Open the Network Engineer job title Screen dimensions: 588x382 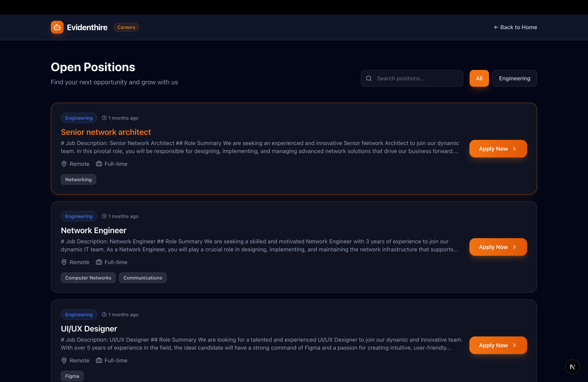click(x=94, y=230)
